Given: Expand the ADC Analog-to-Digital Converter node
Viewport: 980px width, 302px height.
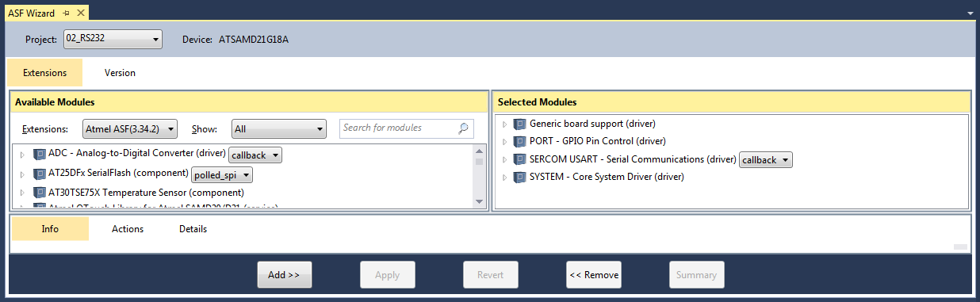Looking at the screenshot, I should coord(22,155).
